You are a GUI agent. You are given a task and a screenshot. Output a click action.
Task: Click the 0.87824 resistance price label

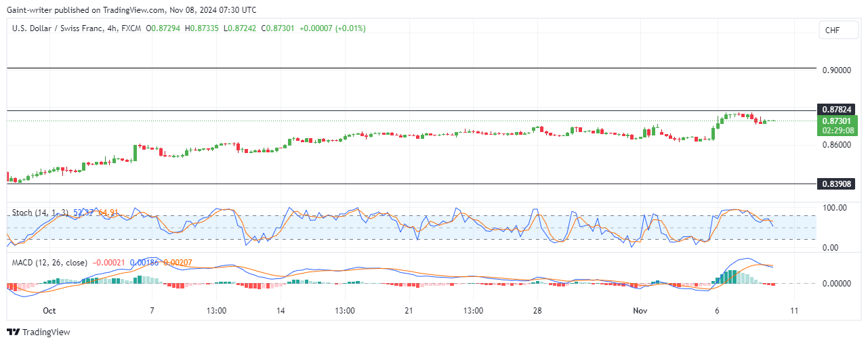[836, 109]
